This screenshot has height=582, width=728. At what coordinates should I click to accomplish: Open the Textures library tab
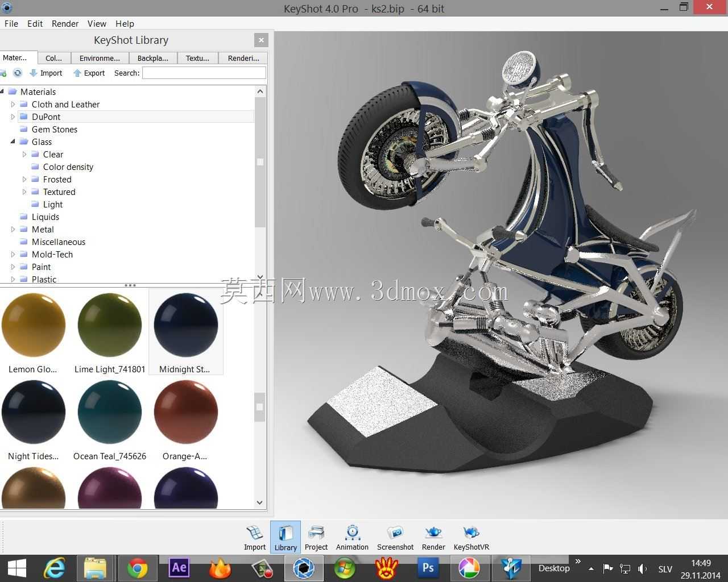pos(197,58)
